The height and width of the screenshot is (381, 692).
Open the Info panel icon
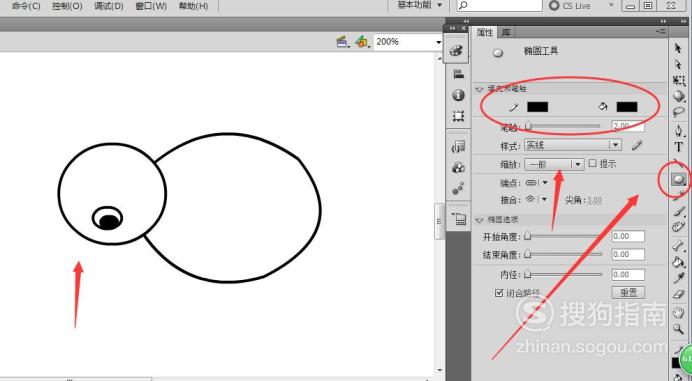pos(458,95)
